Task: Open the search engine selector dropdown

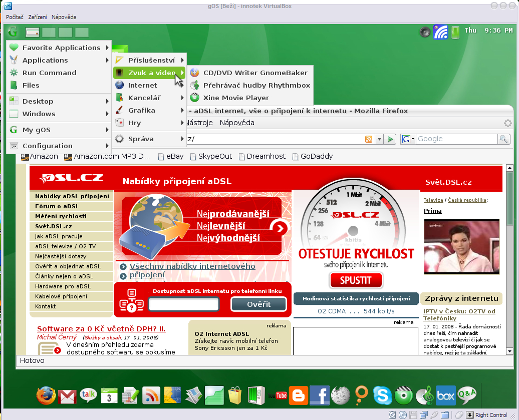Action: coord(408,139)
